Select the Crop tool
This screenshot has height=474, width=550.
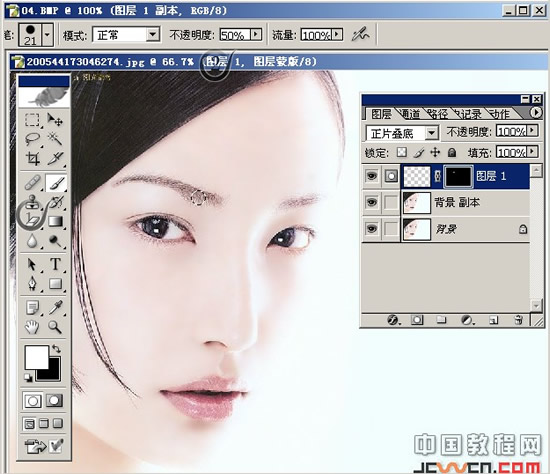click(x=32, y=159)
